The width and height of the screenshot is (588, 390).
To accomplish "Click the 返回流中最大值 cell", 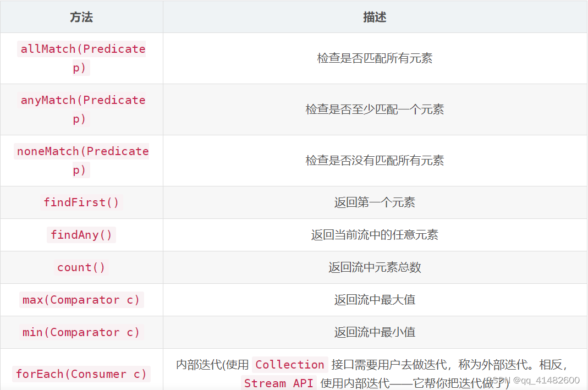I will pyautogui.click(x=375, y=299).
